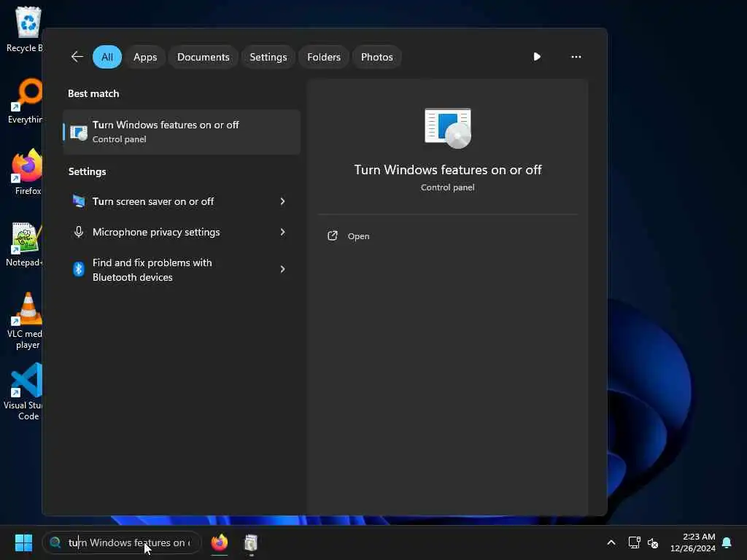Click the search magnifier icon in taskbar
Image resolution: width=747 pixels, height=560 pixels.
click(x=55, y=542)
